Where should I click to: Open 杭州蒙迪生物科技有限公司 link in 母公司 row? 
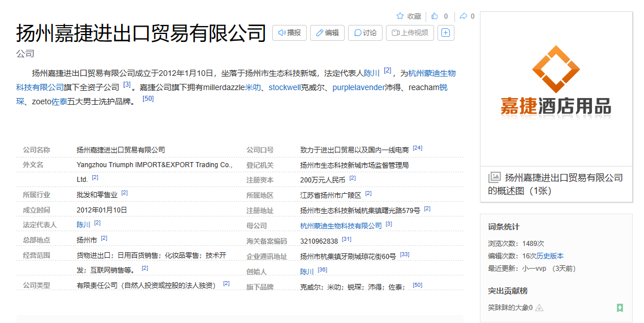(341, 226)
